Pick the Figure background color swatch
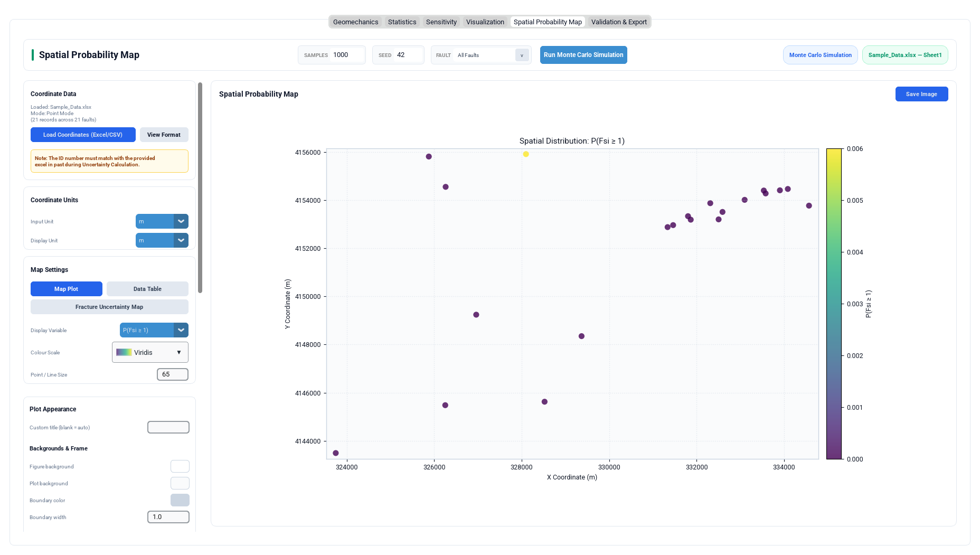This screenshot has width=980, height=555. tap(180, 466)
